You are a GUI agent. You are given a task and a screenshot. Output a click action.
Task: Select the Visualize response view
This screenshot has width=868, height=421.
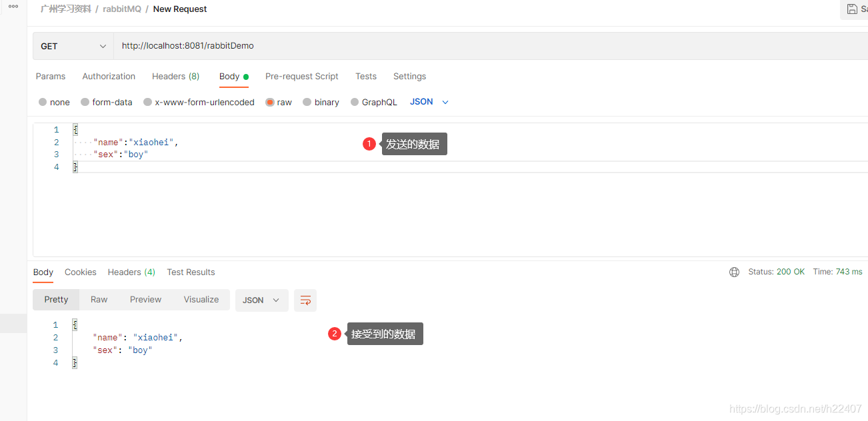click(x=201, y=300)
